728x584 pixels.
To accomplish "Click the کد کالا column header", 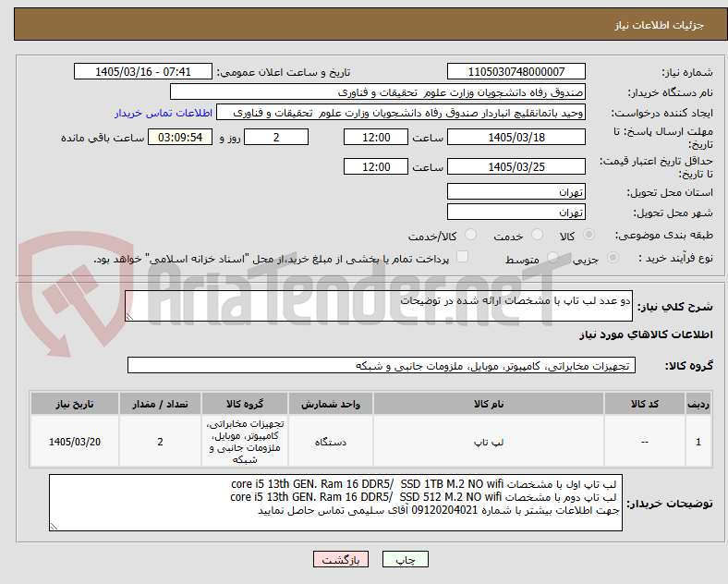I will (645, 404).
